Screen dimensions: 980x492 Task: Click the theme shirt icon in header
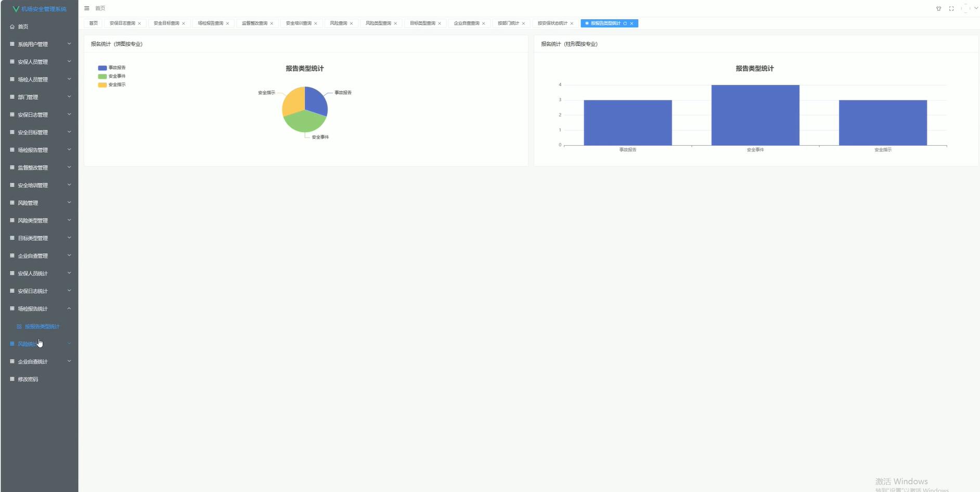(938, 8)
